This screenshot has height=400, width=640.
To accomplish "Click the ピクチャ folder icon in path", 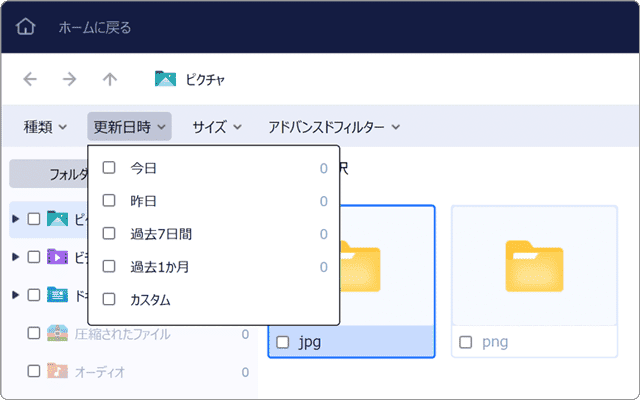I will pyautogui.click(x=165, y=79).
